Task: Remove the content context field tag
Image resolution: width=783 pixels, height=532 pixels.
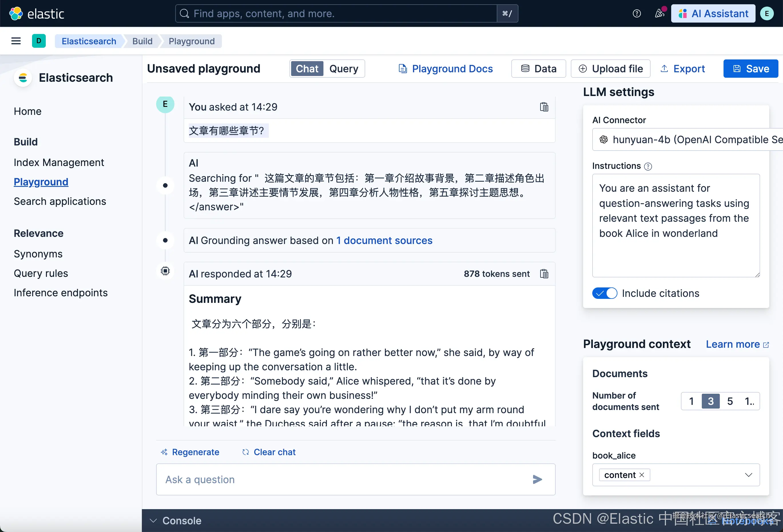Action: pyautogui.click(x=641, y=475)
